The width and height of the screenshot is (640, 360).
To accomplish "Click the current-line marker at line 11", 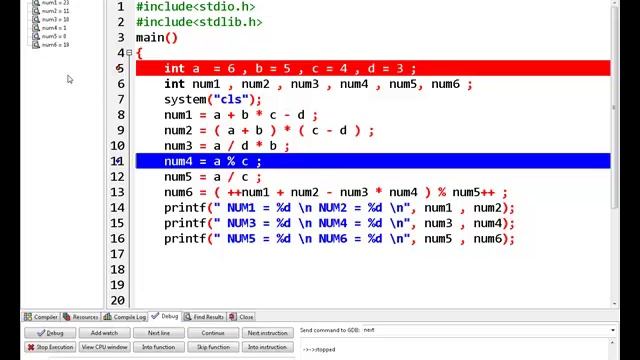I will (118, 161).
